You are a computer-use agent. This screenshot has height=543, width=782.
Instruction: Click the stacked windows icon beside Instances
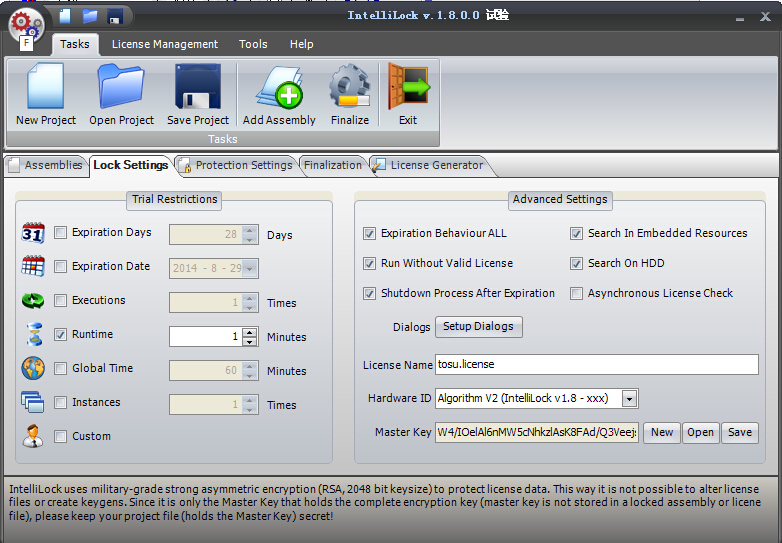[x=33, y=402]
